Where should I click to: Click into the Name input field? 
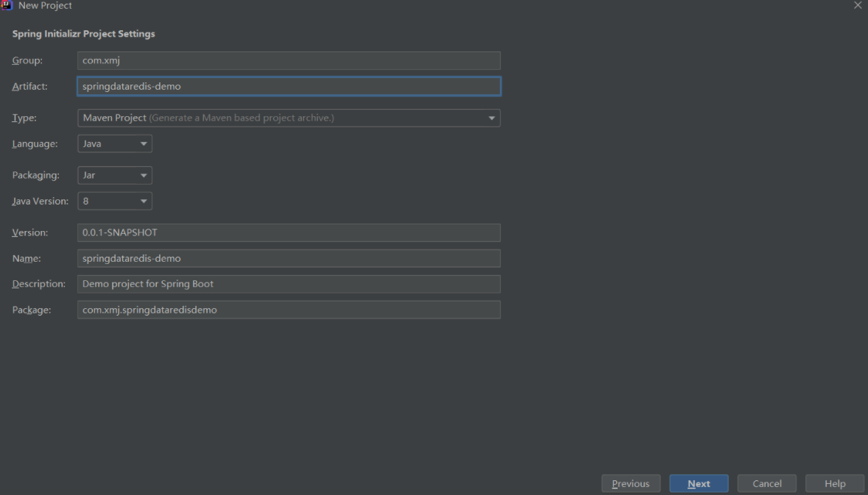pyautogui.click(x=289, y=258)
